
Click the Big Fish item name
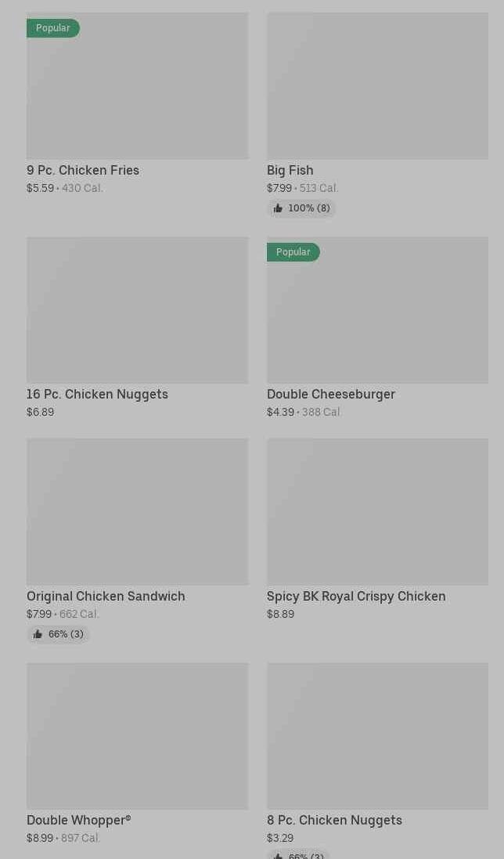[290, 170]
